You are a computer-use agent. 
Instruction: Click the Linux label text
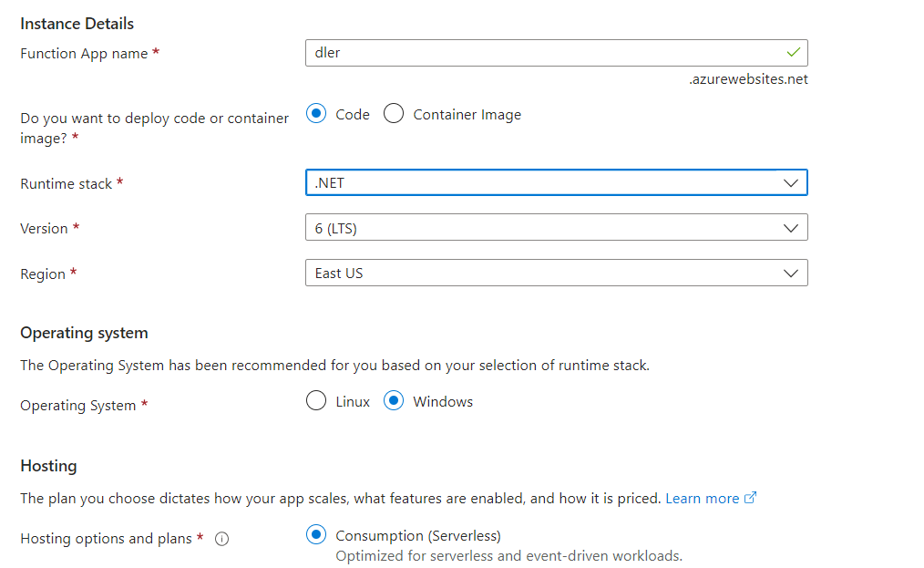[x=353, y=402]
